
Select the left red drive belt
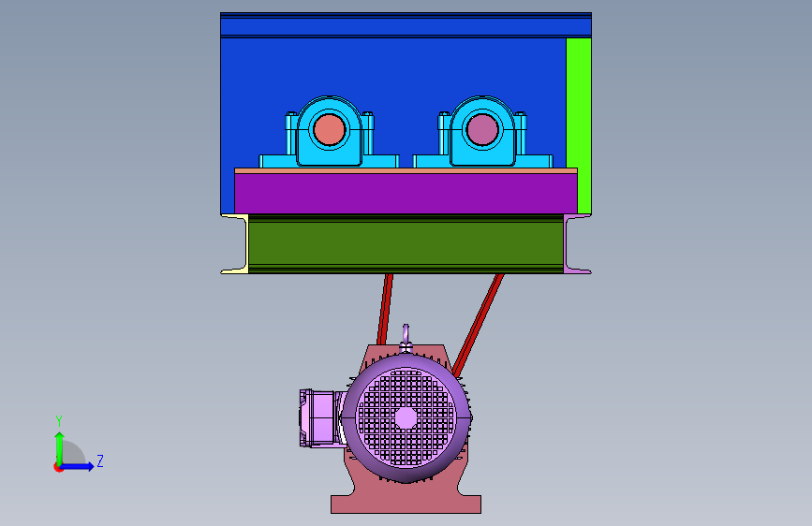pos(385,309)
